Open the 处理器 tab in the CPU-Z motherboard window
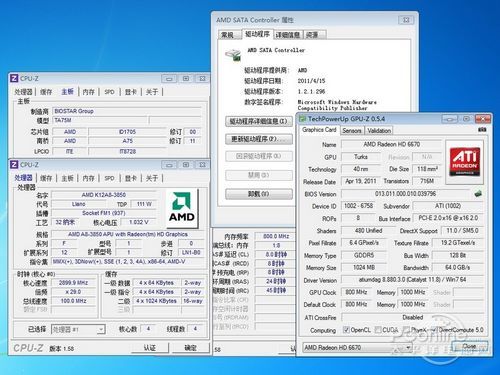 23,92
